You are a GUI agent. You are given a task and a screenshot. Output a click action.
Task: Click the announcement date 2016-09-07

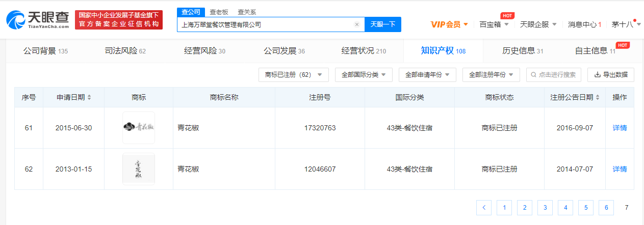pyautogui.click(x=575, y=128)
